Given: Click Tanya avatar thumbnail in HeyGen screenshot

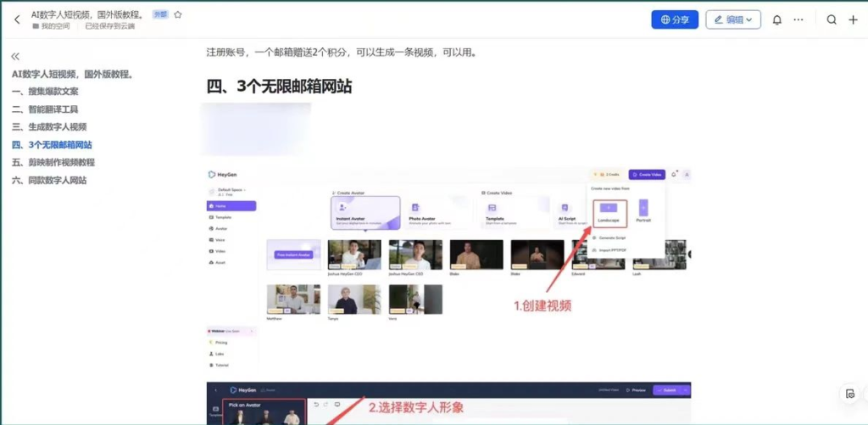Looking at the screenshot, I should click(x=354, y=299).
